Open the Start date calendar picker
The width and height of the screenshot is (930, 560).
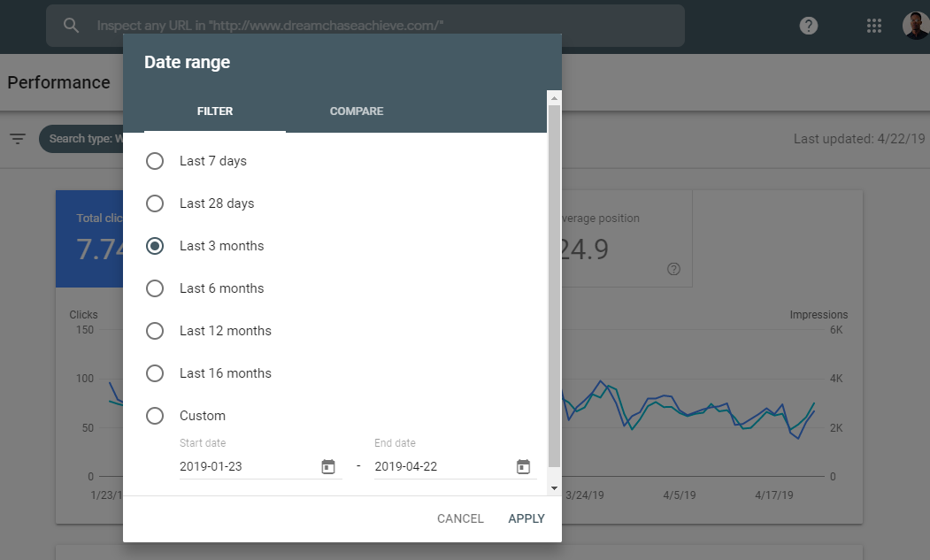tap(328, 466)
